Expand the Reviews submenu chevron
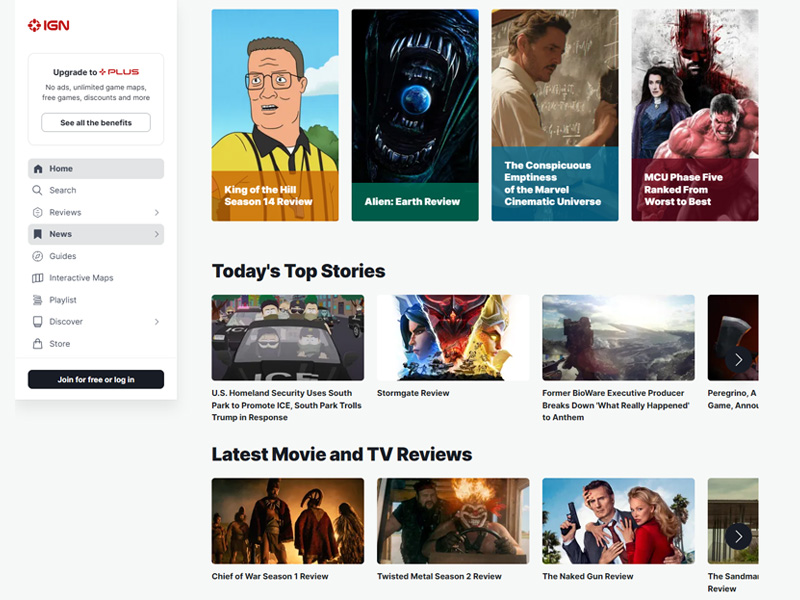 pyautogui.click(x=156, y=213)
